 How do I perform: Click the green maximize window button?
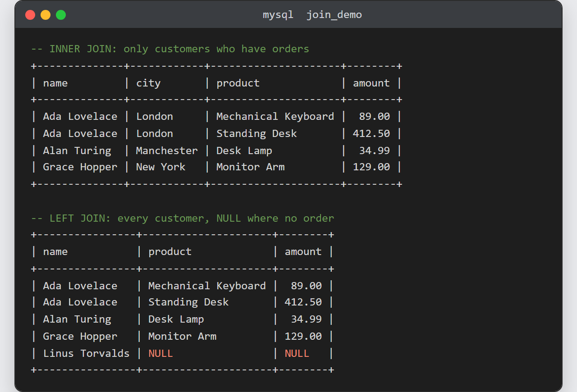pos(61,15)
